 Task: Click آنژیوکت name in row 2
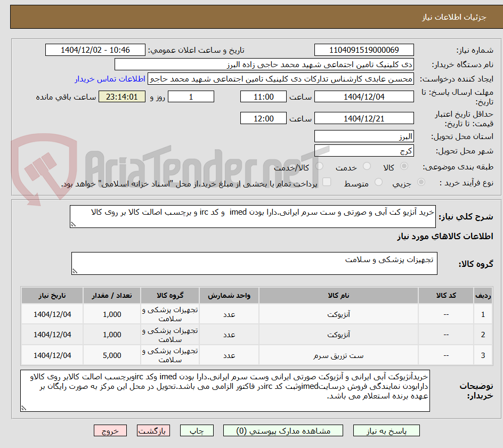(x=338, y=335)
